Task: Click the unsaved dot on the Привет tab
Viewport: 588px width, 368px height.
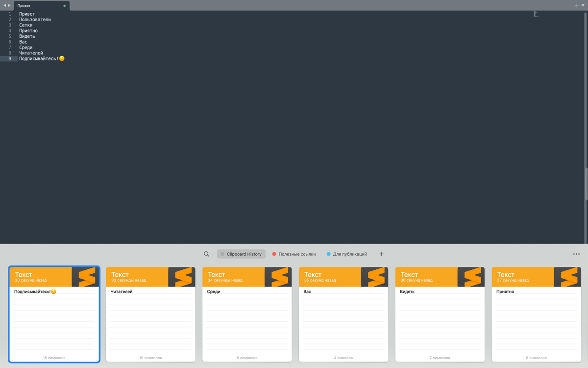Action: 65,6
